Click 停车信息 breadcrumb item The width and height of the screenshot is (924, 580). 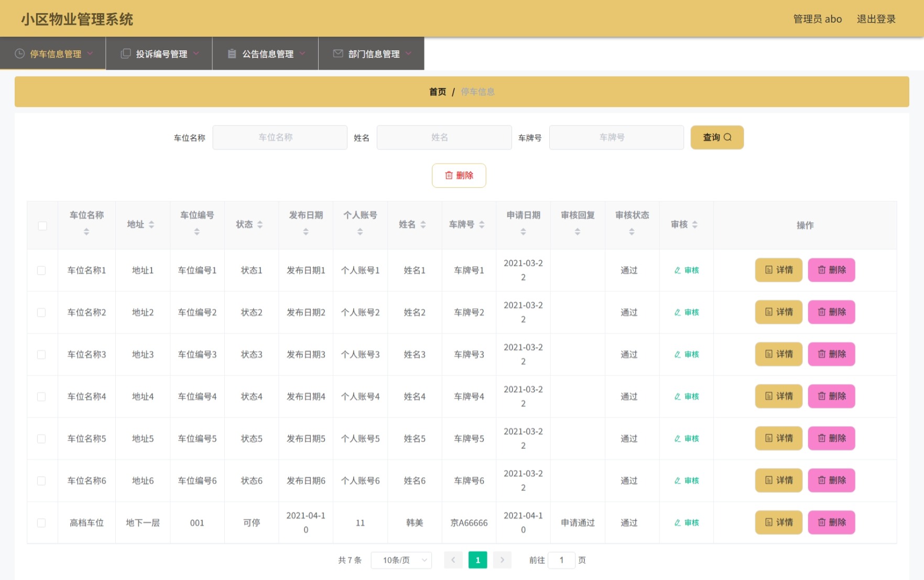point(478,92)
